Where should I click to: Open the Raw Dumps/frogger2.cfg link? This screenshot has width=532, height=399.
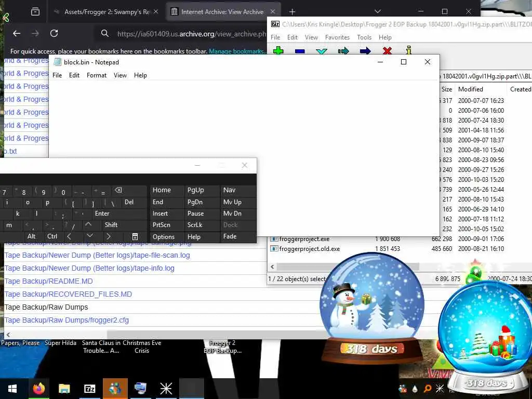click(x=66, y=320)
